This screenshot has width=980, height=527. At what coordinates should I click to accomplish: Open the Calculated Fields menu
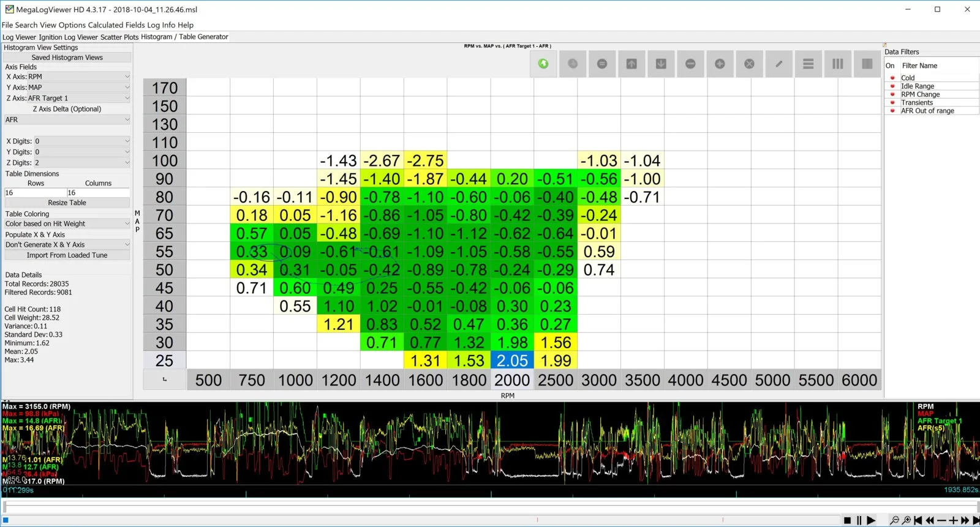pos(116,25)
